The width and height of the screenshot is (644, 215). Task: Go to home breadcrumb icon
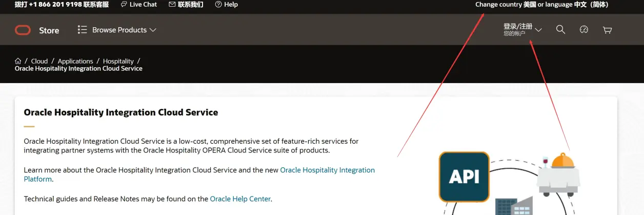(x=18, y=61)
